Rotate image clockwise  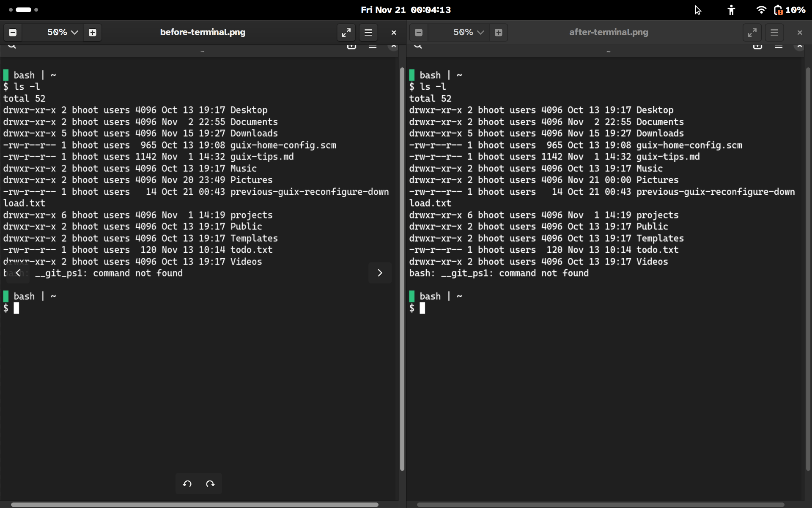[210, 483]
